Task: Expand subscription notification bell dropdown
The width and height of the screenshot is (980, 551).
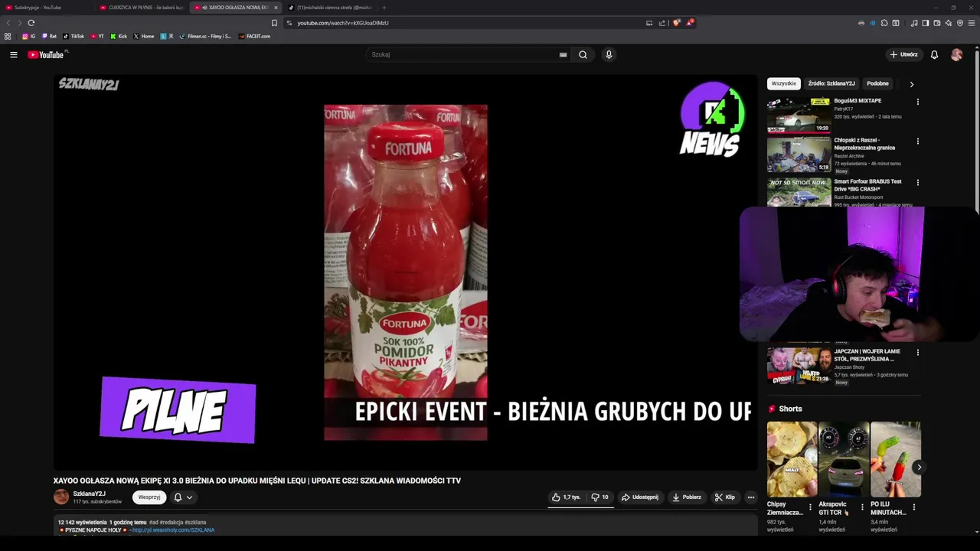Action: point(183,497)
